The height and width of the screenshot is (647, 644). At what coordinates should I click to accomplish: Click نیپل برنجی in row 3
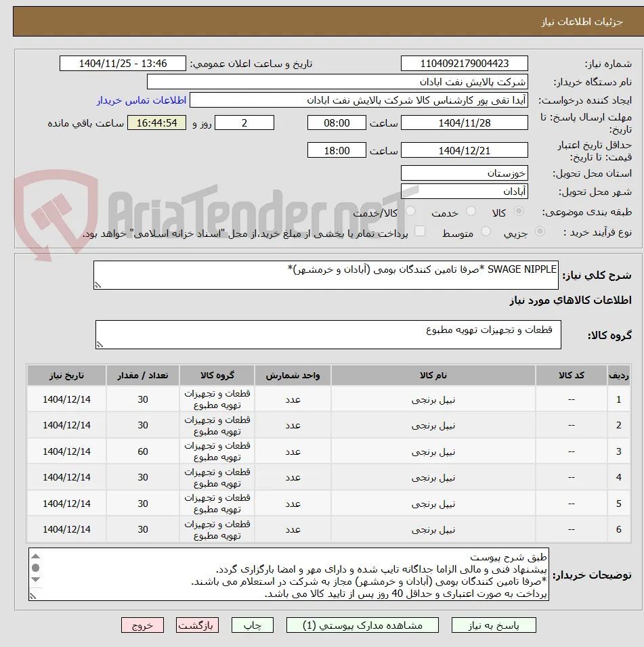433,451
